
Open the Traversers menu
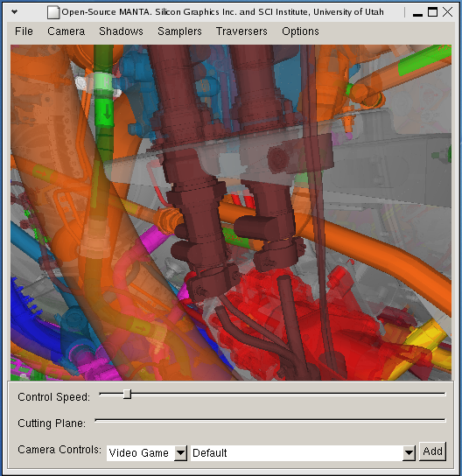pyautogui.click(x=241, y=31)
